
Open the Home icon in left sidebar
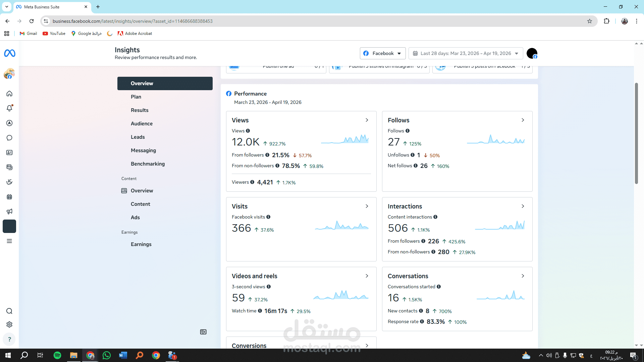tap(9, 94)
